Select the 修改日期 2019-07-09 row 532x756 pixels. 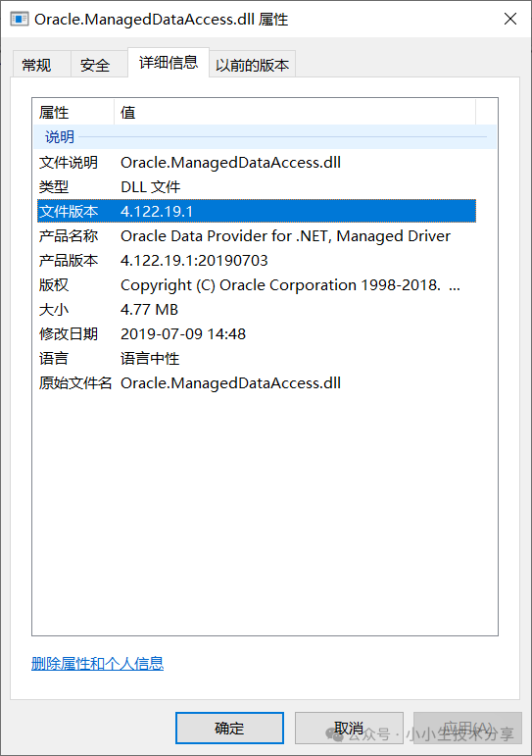click(257, 334)
